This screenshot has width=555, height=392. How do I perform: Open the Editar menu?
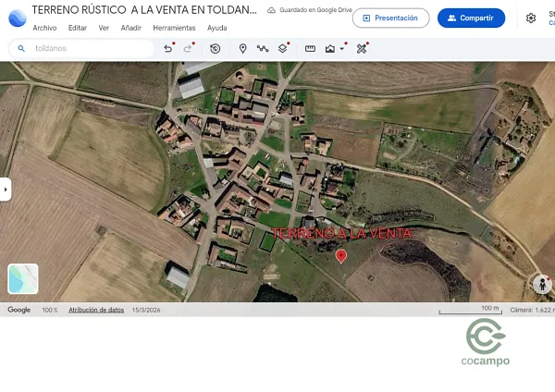pos(78,28)
